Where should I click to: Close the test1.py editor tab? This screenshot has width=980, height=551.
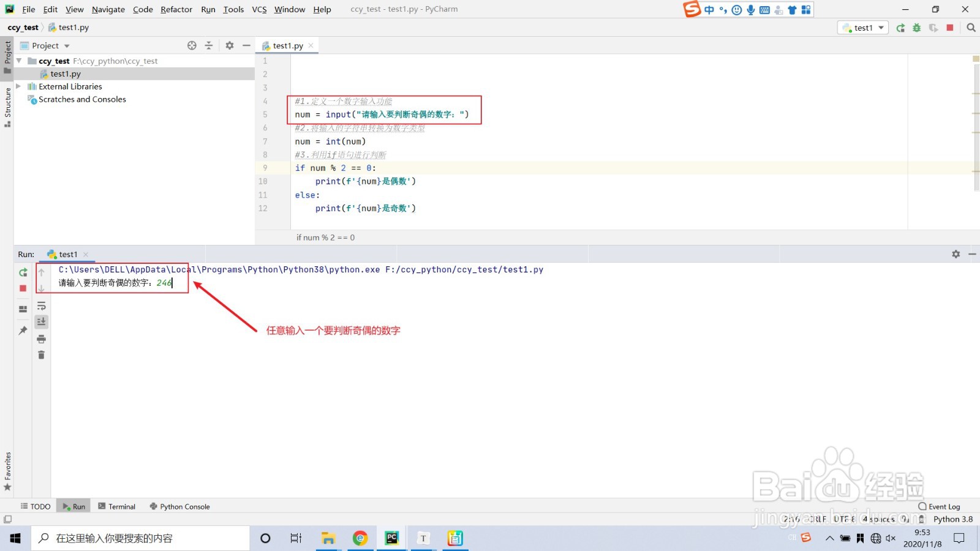311,45
